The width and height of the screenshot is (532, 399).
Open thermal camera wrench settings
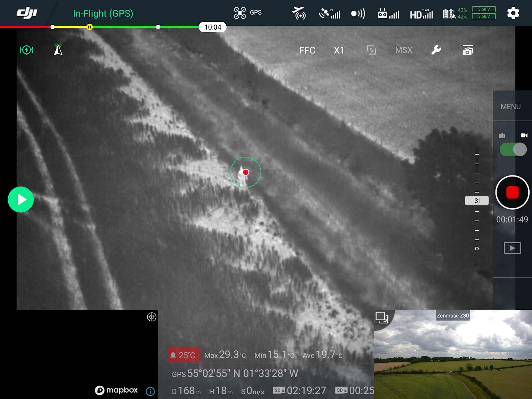click(x=436, y=50)
